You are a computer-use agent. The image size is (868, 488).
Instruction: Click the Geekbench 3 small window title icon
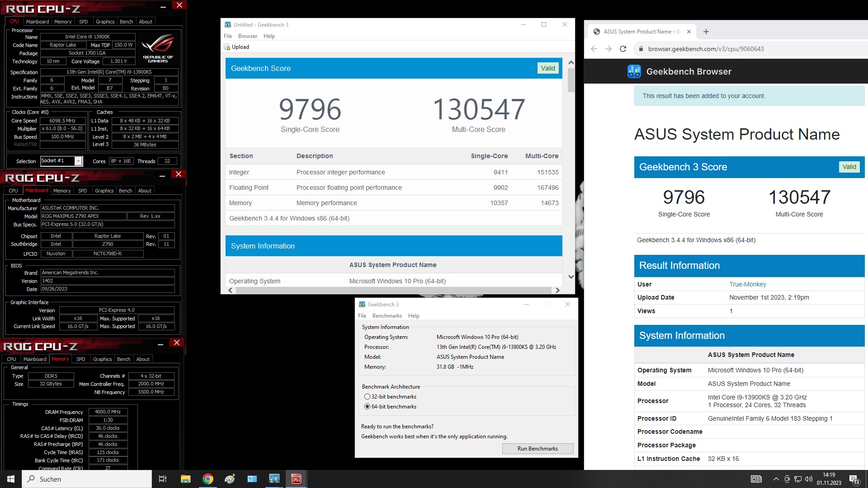click(x=362, y=305)
